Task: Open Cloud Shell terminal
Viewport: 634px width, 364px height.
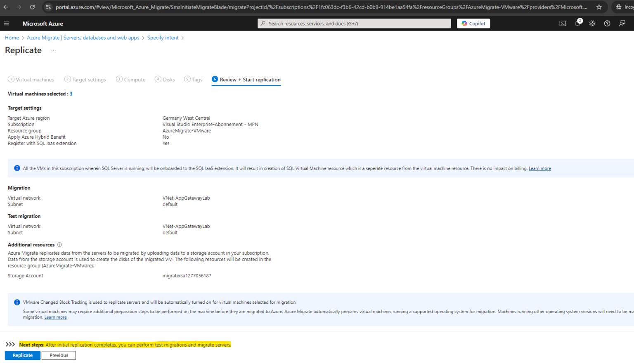Action: pos(563,24)
